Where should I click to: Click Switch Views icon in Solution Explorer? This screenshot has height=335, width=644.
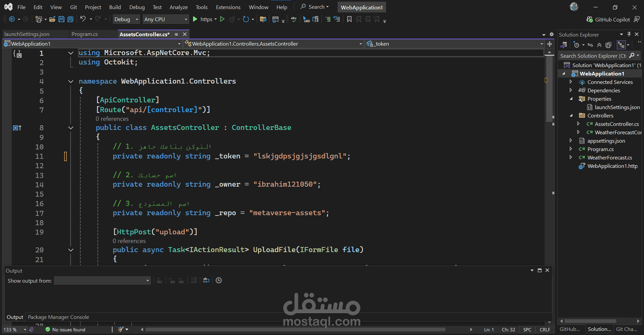[x=564, y=45]
